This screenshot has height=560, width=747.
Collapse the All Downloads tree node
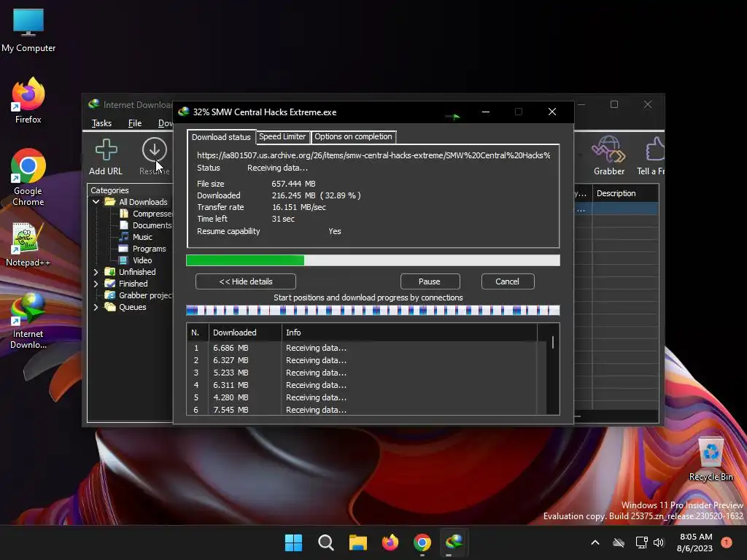(x=96, y=202)
